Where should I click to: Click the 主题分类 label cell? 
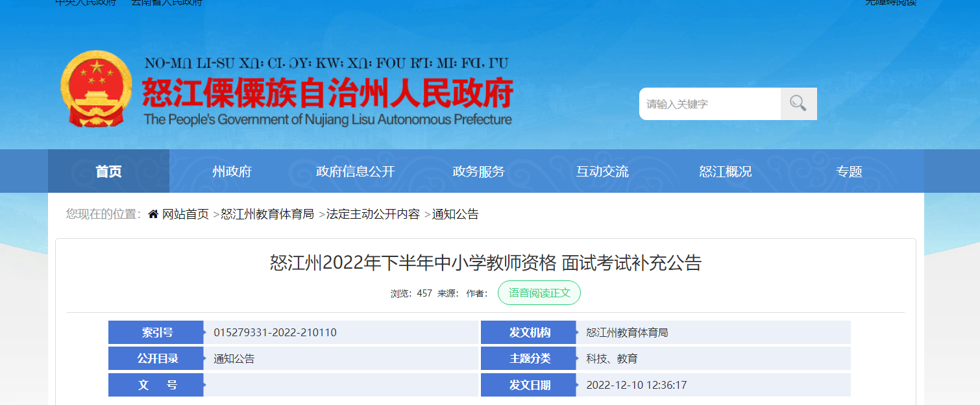[529, 358]
